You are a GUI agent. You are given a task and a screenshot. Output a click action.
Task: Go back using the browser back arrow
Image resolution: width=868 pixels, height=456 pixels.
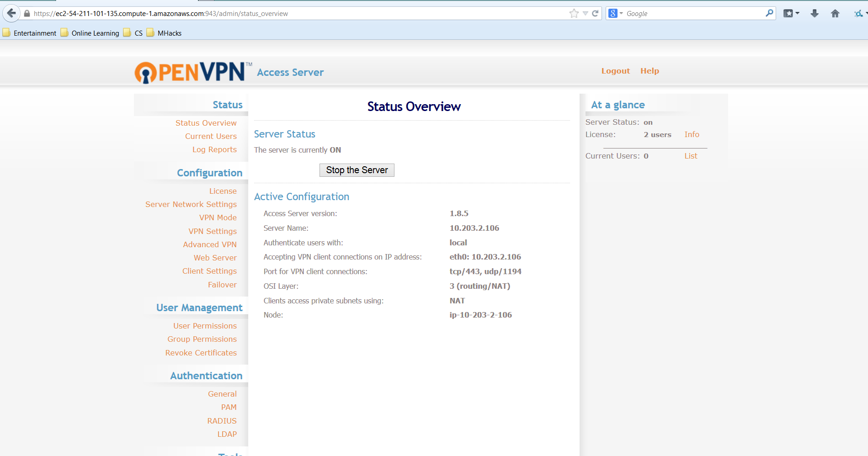[11, 13]
